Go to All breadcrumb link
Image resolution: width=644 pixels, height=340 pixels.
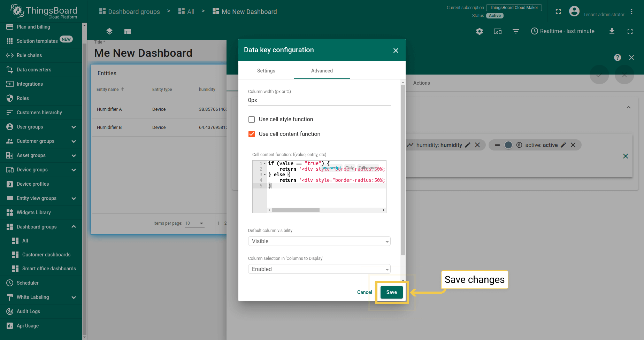[x=186, y=11]
